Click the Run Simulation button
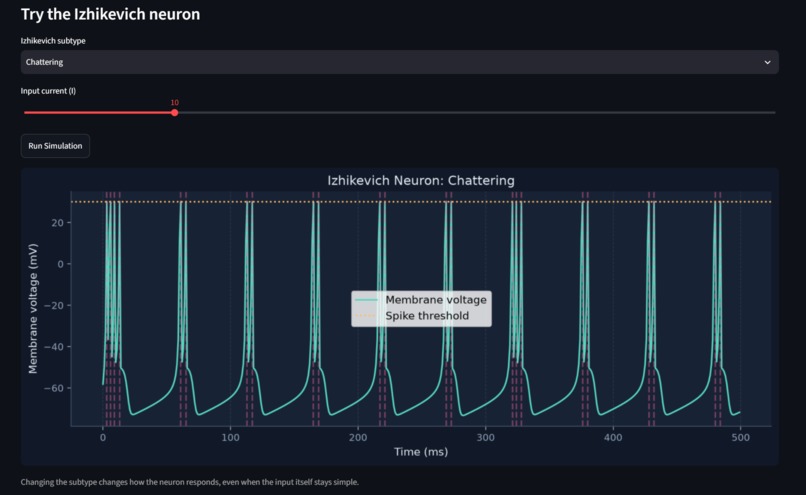 pyautogui.click(x=55, y=146)
